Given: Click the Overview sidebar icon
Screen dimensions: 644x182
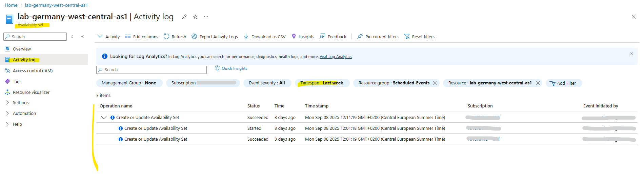Looking at the screenshot, I should click(7, 49).
